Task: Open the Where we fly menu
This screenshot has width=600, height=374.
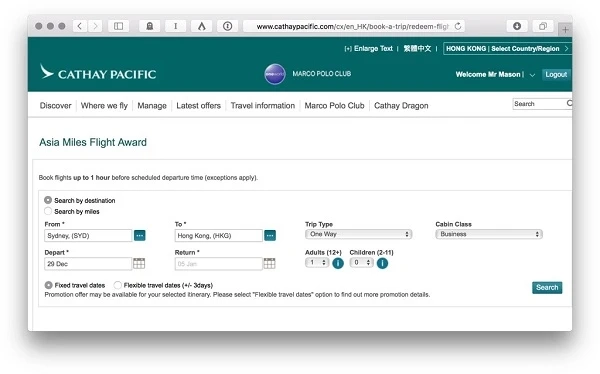Action: (x=104, y=106)
